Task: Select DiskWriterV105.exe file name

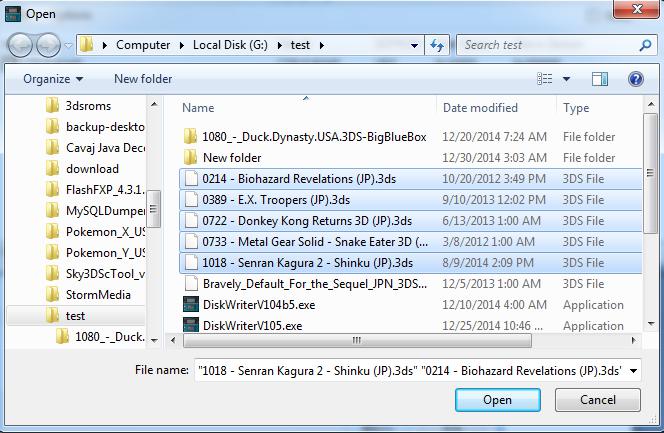Action: click(252, 325)
